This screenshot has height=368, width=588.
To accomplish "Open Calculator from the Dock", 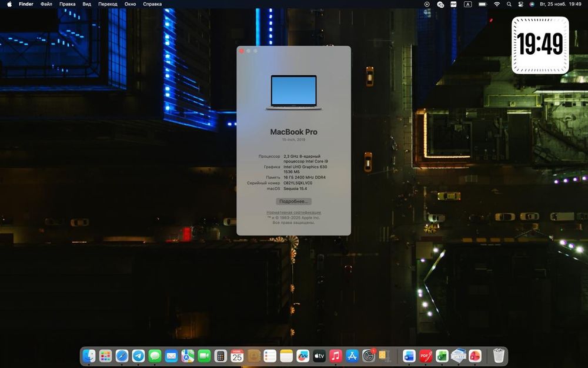I will coord(220,356).
